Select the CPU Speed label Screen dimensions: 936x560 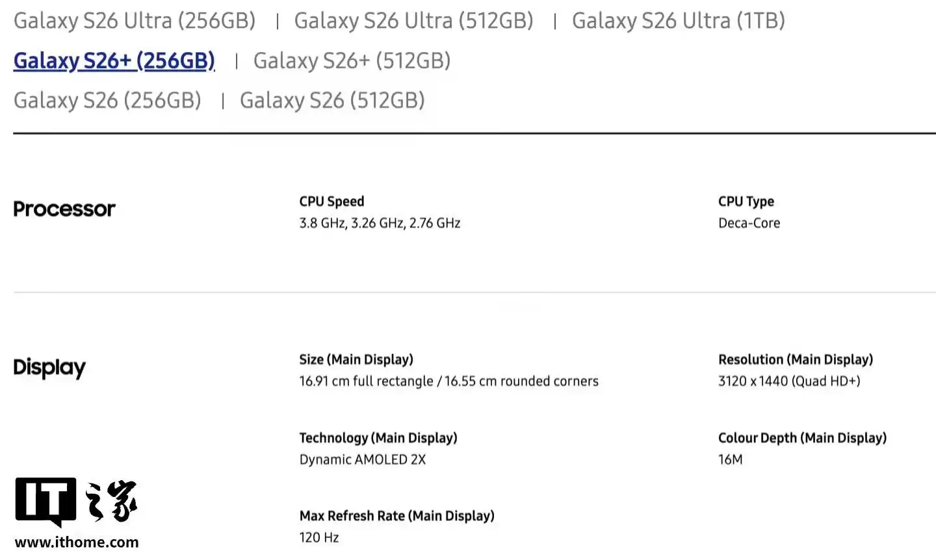tap(331, 201)
